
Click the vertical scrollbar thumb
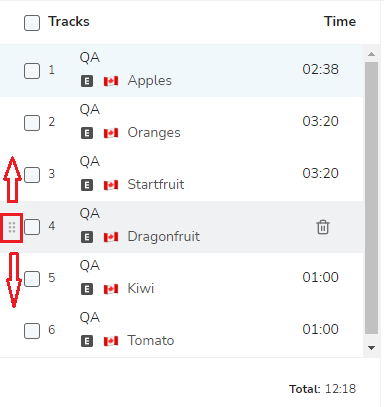point(371,198)
